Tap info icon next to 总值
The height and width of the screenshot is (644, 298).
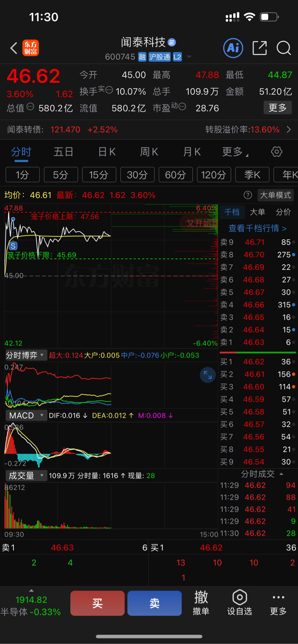point(30,107)
